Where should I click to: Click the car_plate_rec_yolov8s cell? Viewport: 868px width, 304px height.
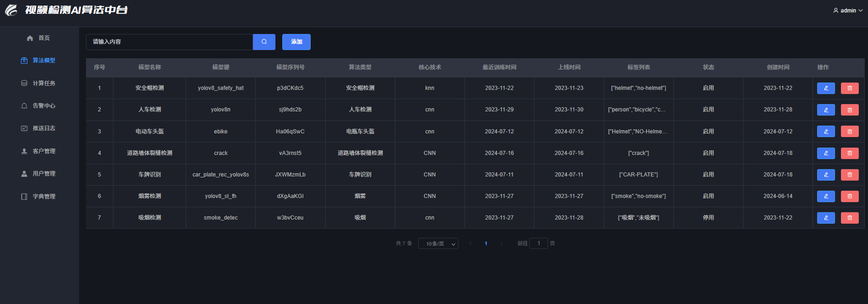click(220, 175)
